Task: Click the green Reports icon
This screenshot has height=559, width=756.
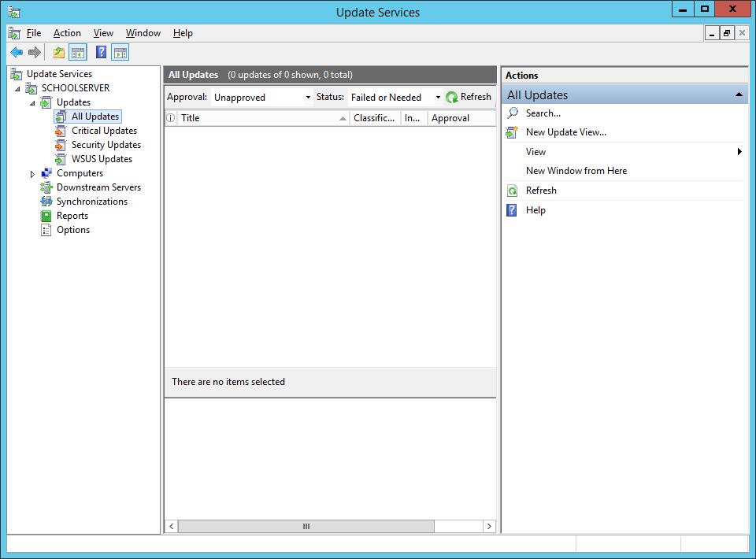Action: [46, 216]
